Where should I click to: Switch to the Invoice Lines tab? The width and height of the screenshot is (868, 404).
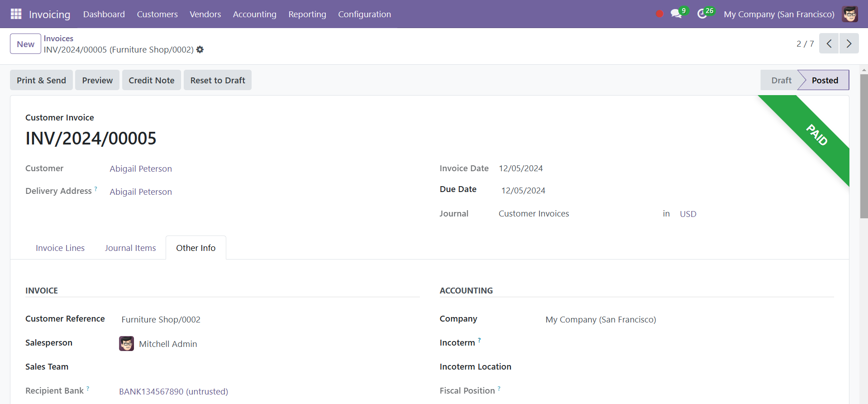tap(60, 248)
